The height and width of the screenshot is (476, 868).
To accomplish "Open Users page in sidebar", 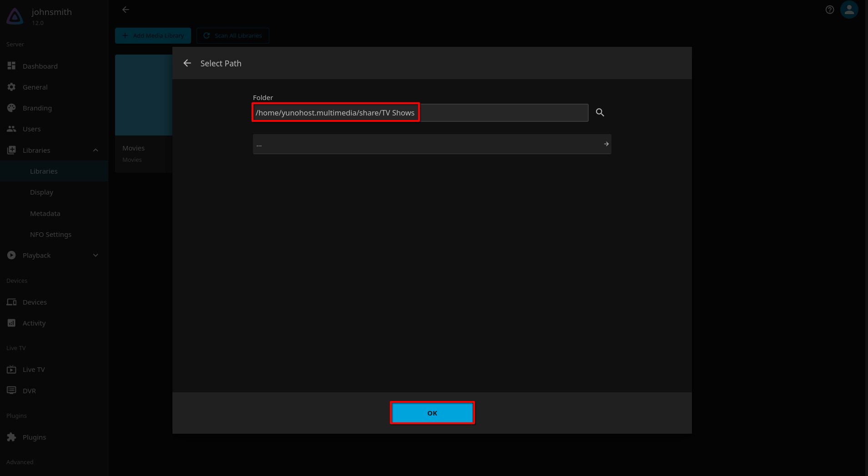I will (54, 129).
